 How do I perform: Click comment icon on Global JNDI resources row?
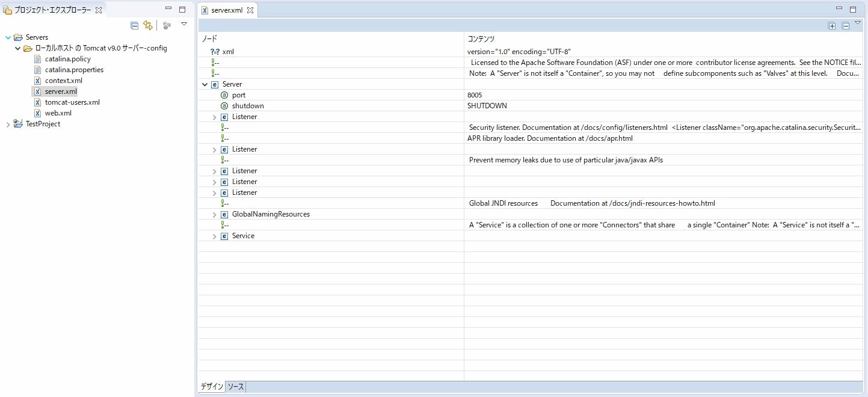click(224, 203)
